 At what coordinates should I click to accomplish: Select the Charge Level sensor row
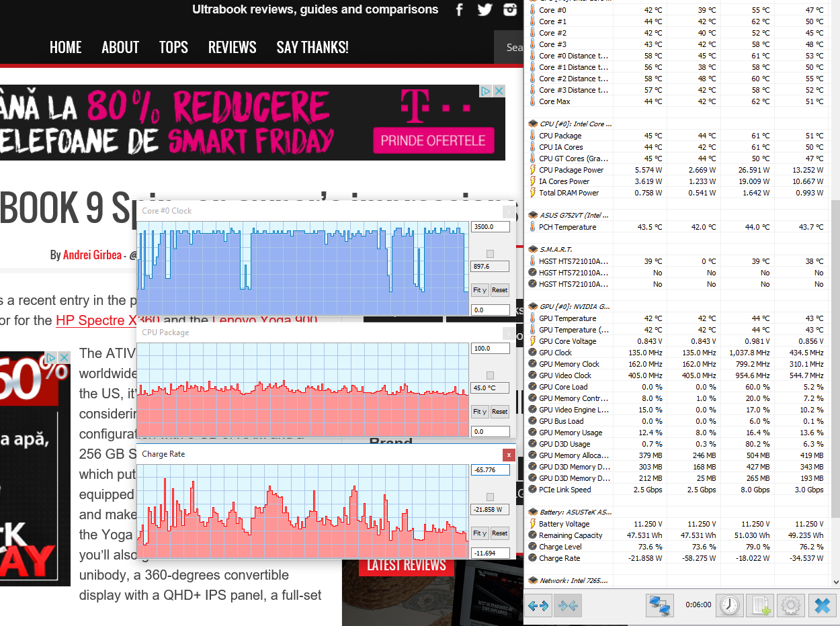coord(677,547)
